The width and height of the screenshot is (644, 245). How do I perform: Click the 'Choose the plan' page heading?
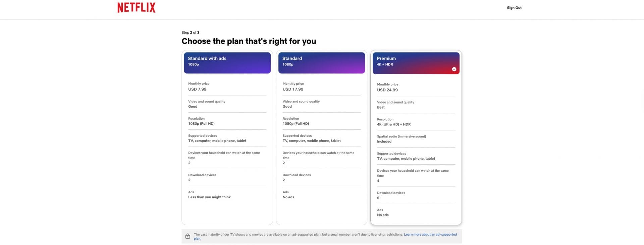249,41
